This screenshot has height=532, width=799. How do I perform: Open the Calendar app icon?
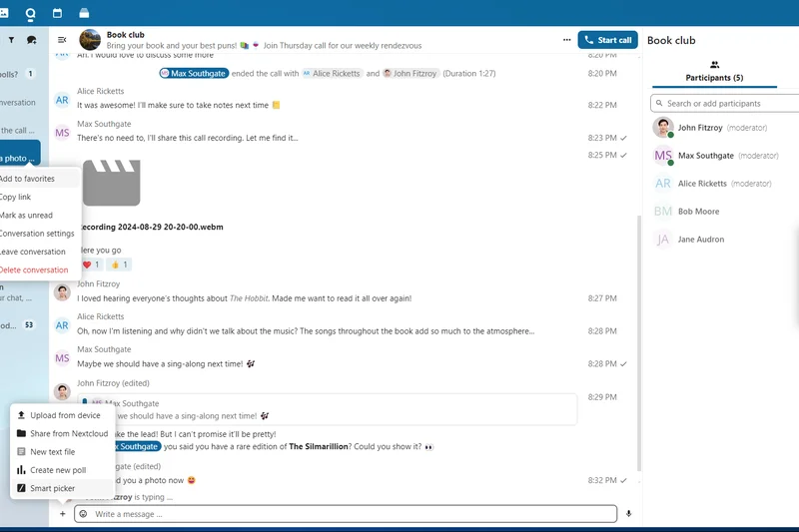57,13
